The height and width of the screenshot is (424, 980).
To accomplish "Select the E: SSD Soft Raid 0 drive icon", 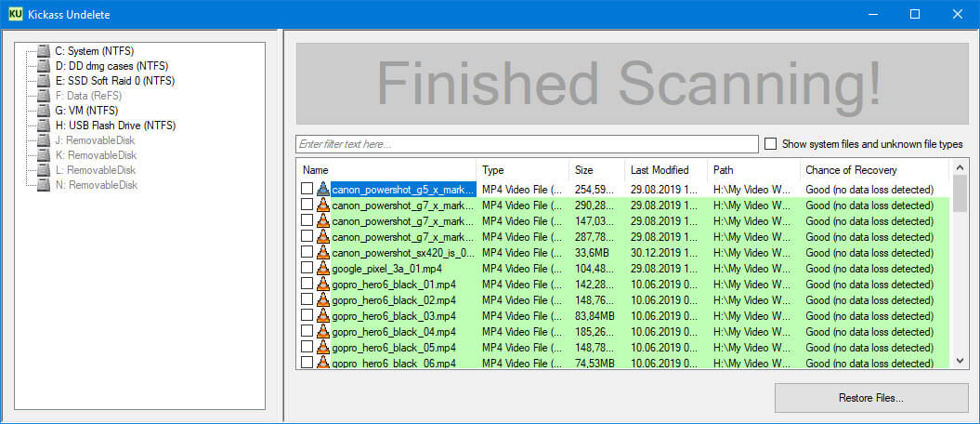I will coord(44,81).
